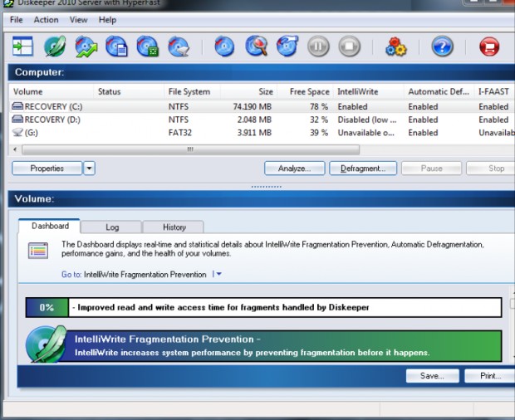The width and height of the screenshot is (515, 420).
Task: Click the 0% improved access time bar
Action: [x=263, y=307]
